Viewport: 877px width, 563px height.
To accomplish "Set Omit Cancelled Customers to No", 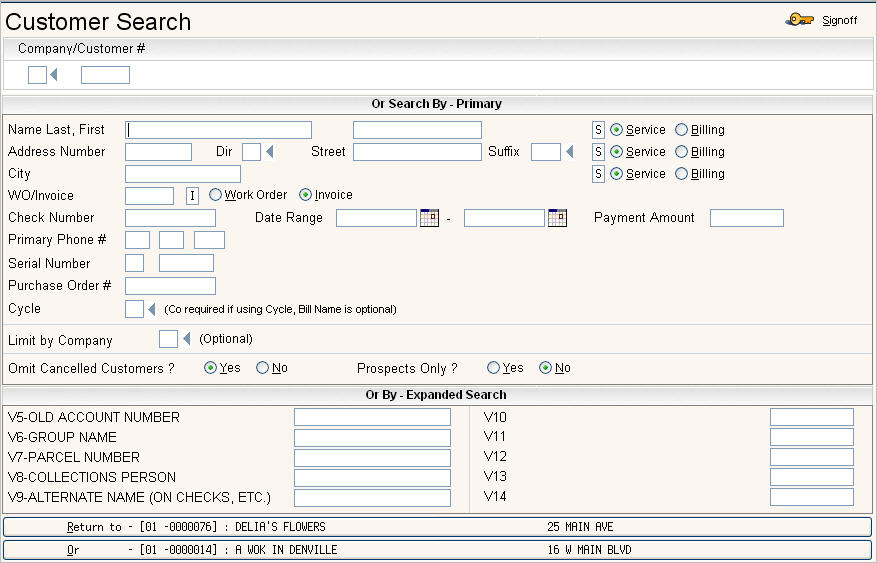I will [262, 368].
